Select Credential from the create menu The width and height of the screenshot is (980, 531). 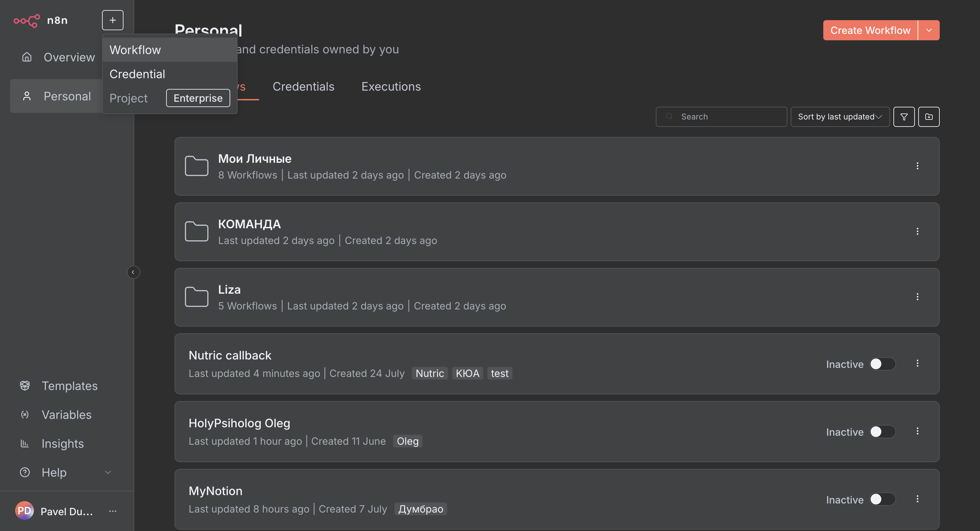click(137, 74)
